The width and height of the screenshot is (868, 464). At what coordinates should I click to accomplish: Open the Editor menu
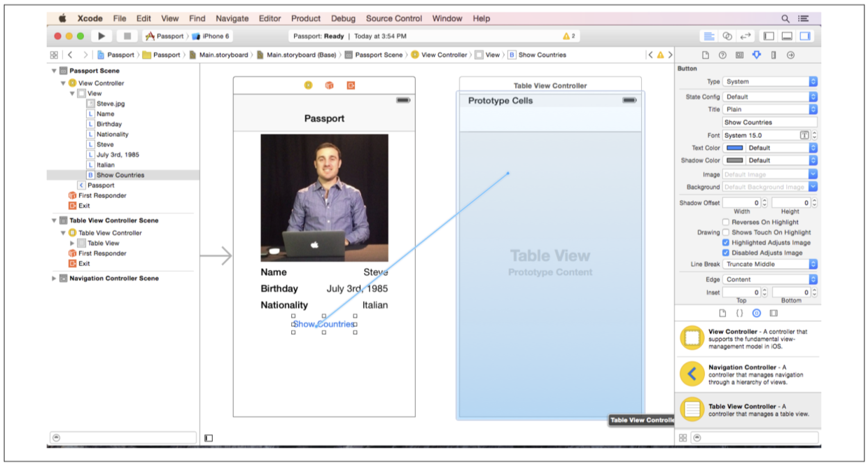click(x=269, y=18)
